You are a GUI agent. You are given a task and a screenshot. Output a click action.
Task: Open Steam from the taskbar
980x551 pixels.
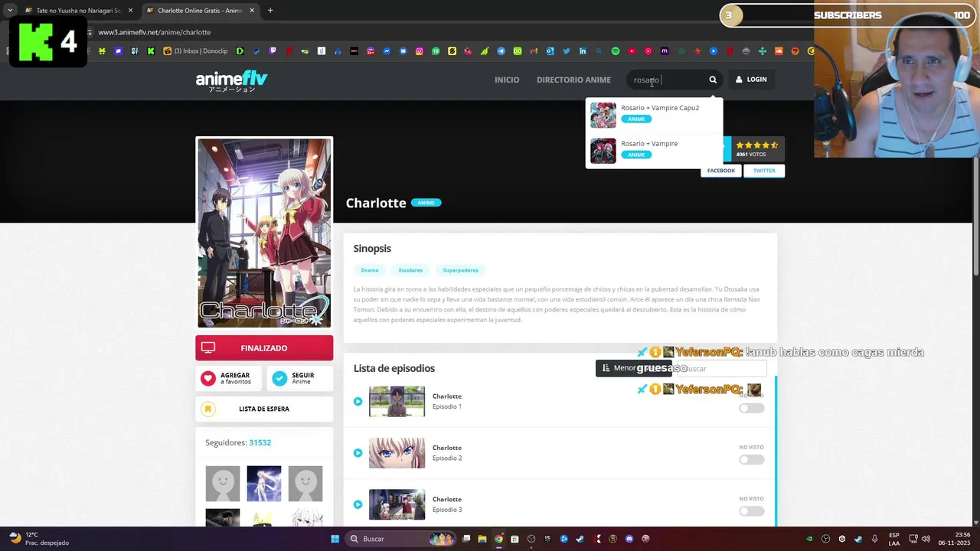pyautogui.click(x=579, y=539)
